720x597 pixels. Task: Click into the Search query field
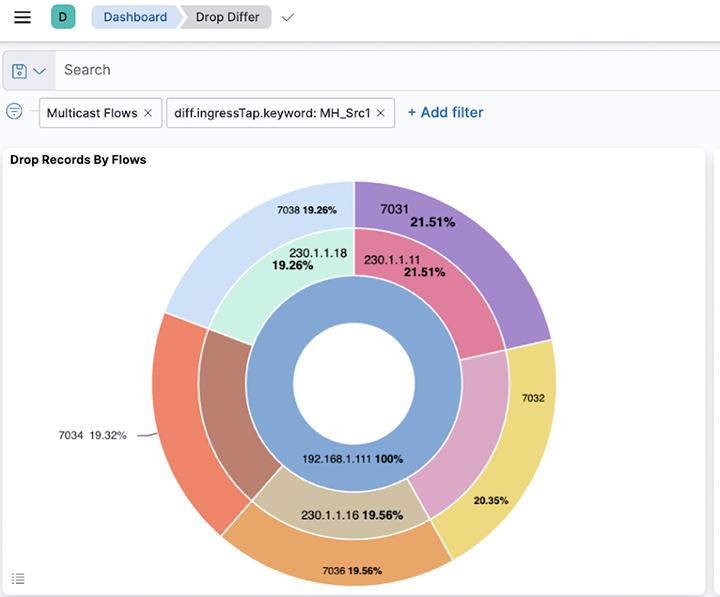pos(380,70)
